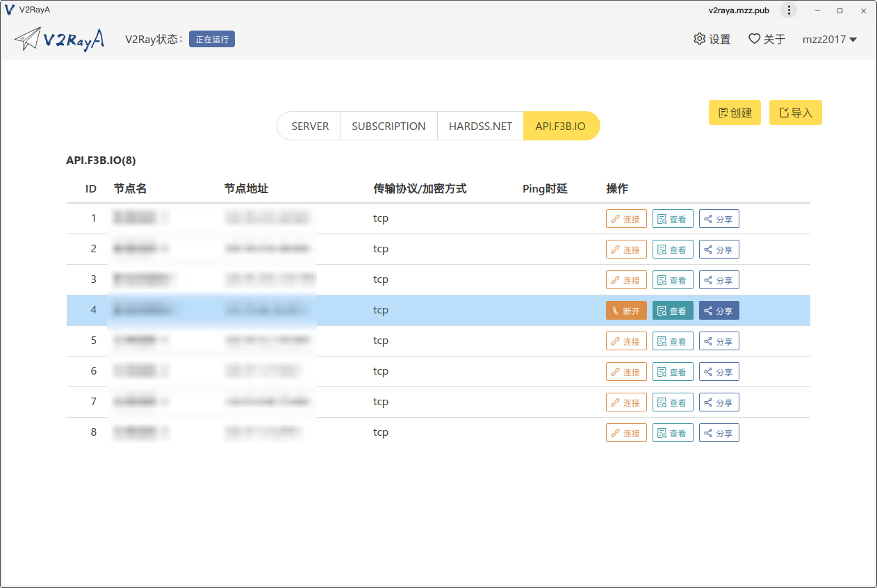877x588 pixels.
Task: Connect to node in row 7
Action: tap(626, 402)
